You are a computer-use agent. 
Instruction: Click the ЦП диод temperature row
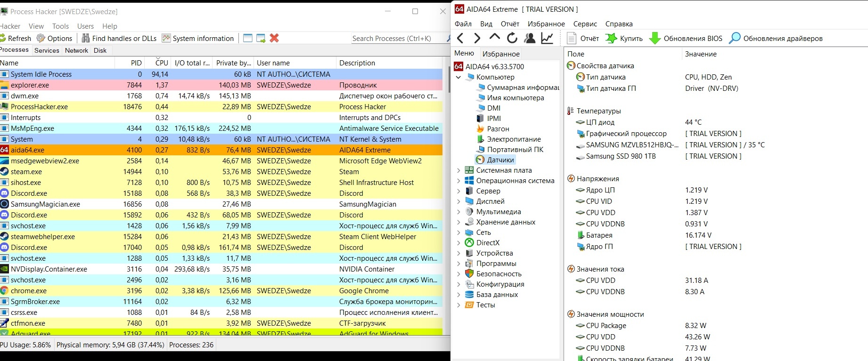tap(716, 122)
